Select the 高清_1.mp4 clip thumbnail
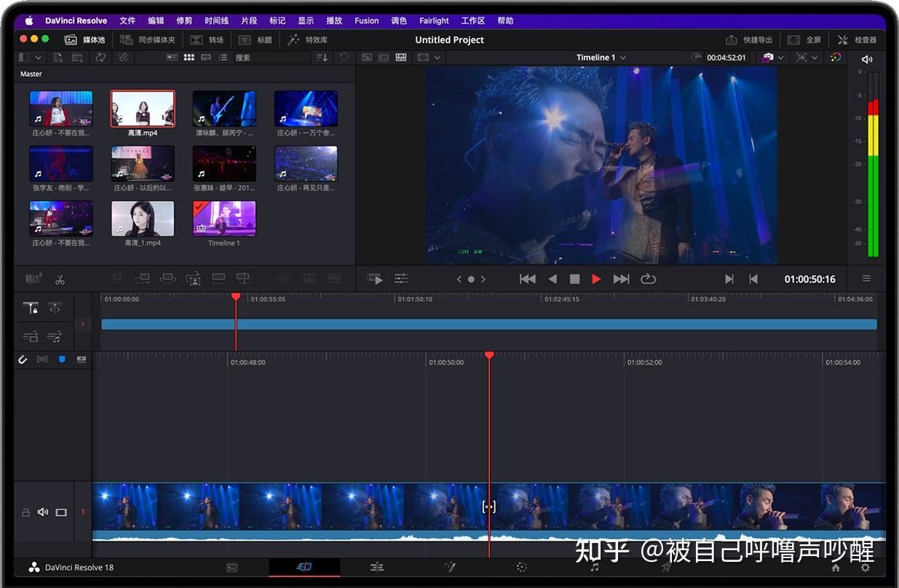This screenshot has width=899, height=588. point(143,219)
